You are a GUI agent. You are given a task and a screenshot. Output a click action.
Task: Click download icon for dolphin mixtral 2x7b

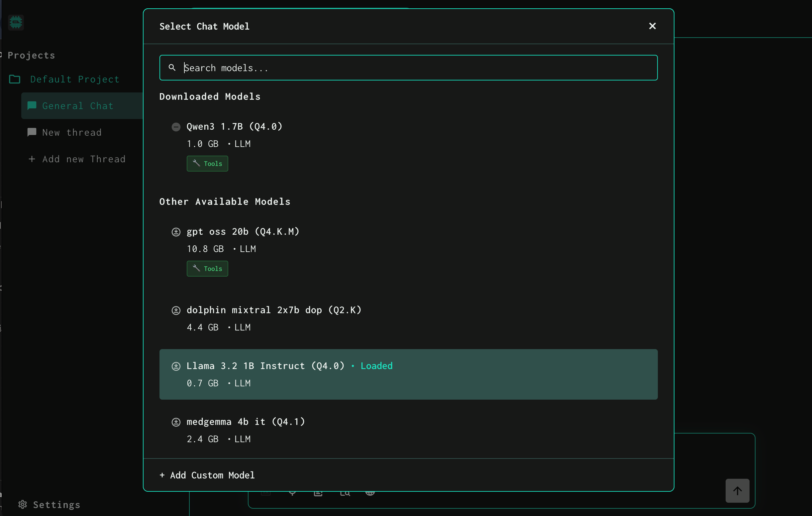[x=176, y=311]
